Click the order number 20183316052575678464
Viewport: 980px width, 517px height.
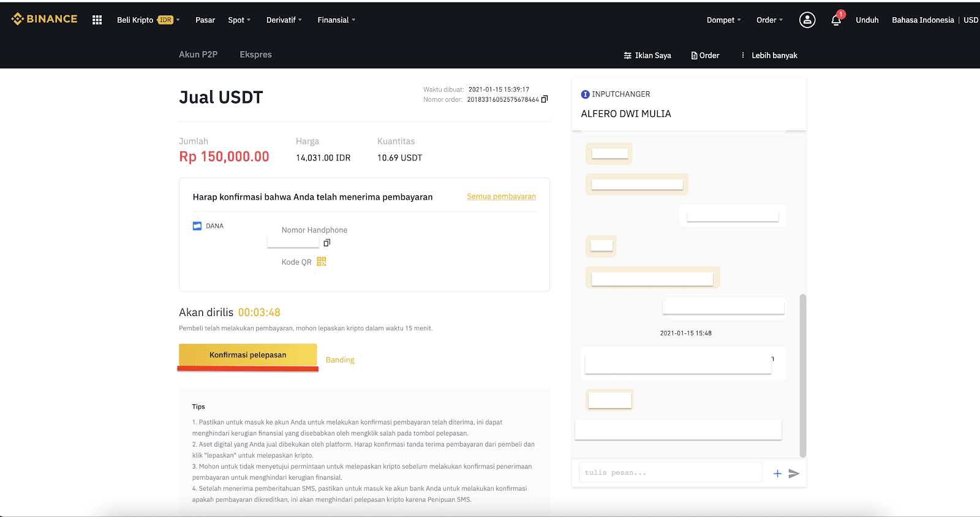tap(503, 100)
